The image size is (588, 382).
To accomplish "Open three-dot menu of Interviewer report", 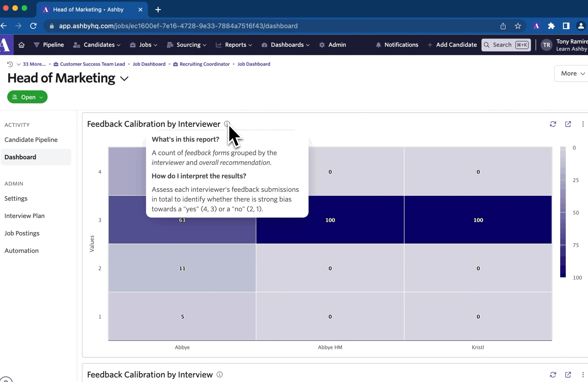I will point(583,124).
